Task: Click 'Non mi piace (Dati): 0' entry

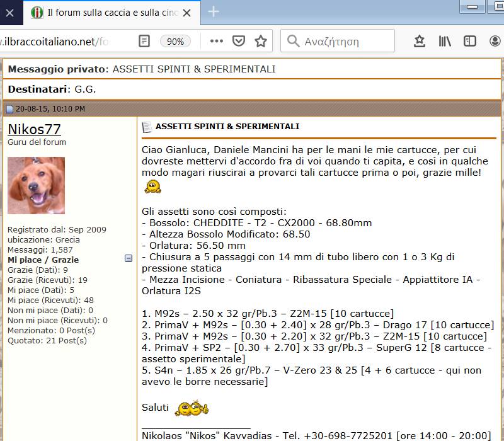Action: pyautogui.click(x=50, y=310)
